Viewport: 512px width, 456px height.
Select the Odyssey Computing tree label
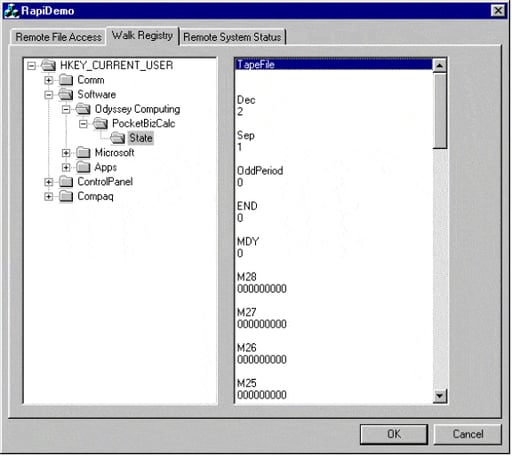[137, 109]
